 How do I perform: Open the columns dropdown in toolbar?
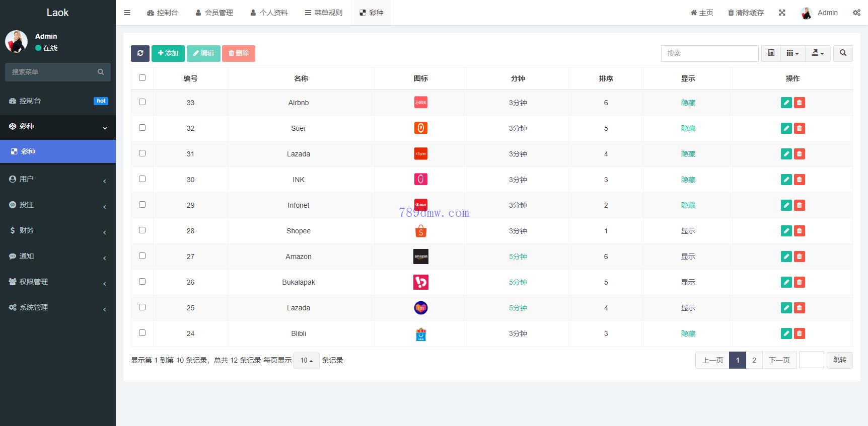[792, 53]
